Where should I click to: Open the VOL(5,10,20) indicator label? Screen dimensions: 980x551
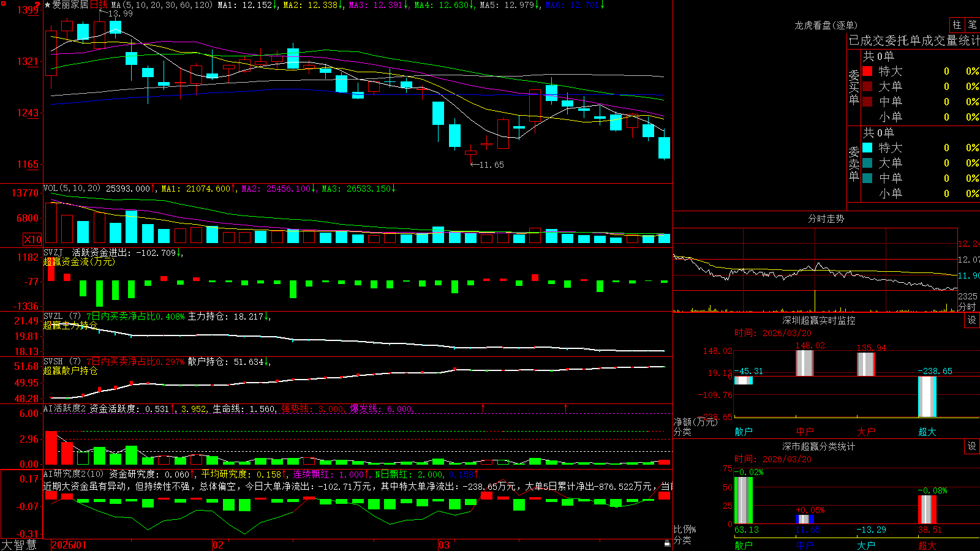click(x=72, y=189)
